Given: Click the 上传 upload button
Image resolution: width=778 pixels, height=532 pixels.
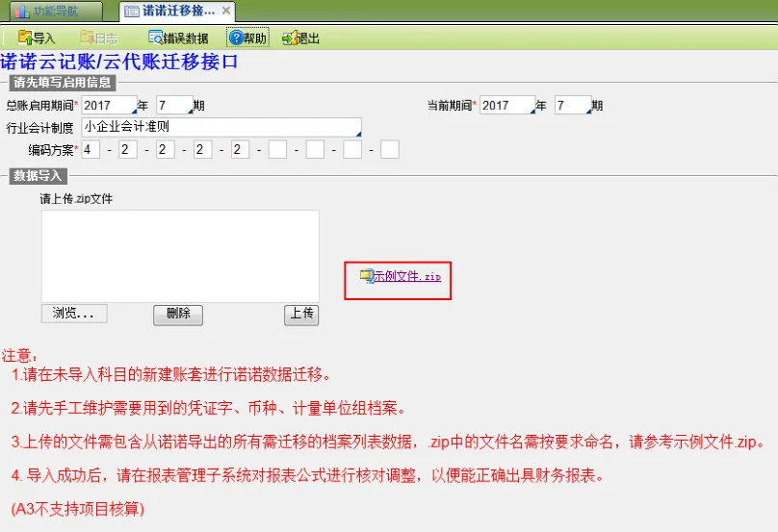Looking at the screenshot, I should click(301, 315).
